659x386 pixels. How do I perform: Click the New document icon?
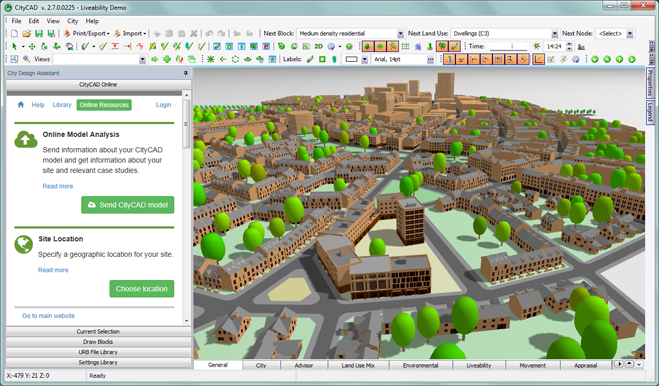[14, 34]
